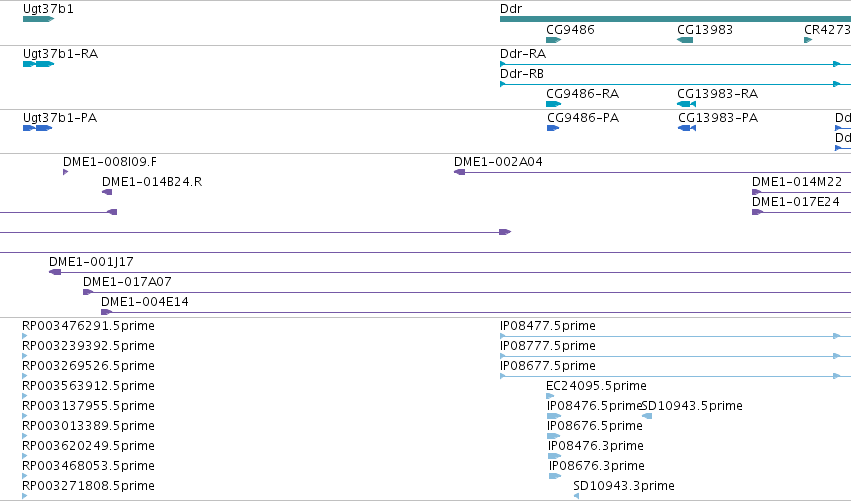Click the CG9486-RA transcript glyph
The image size is (851, 501).
pyautogui.click(x=554, y=104)
